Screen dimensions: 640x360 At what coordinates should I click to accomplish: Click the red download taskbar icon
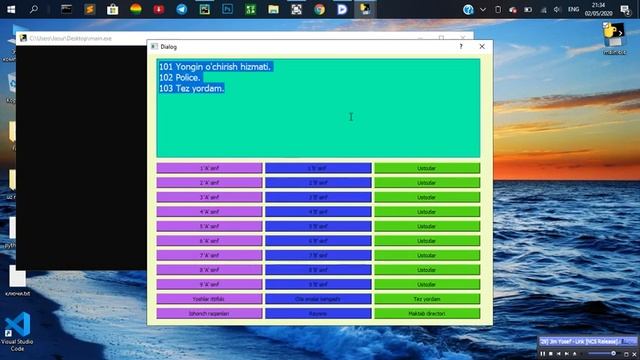159,9
